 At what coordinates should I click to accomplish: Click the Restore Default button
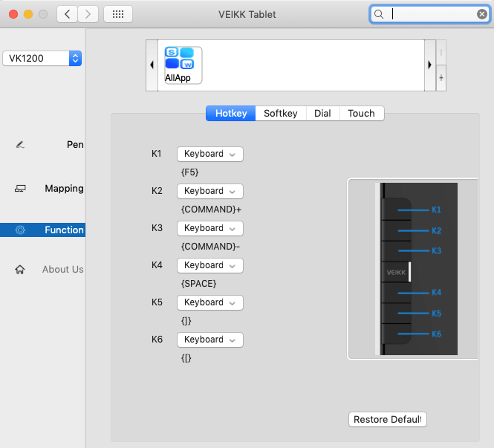(388, 420)
